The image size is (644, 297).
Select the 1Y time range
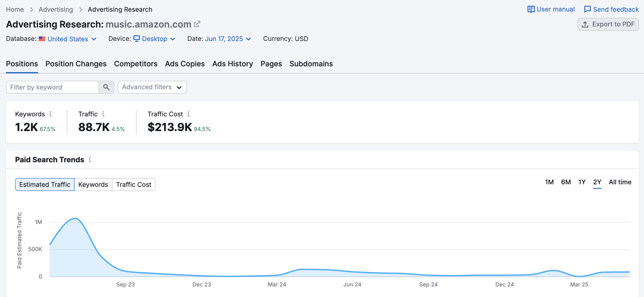tap(582, 182)
